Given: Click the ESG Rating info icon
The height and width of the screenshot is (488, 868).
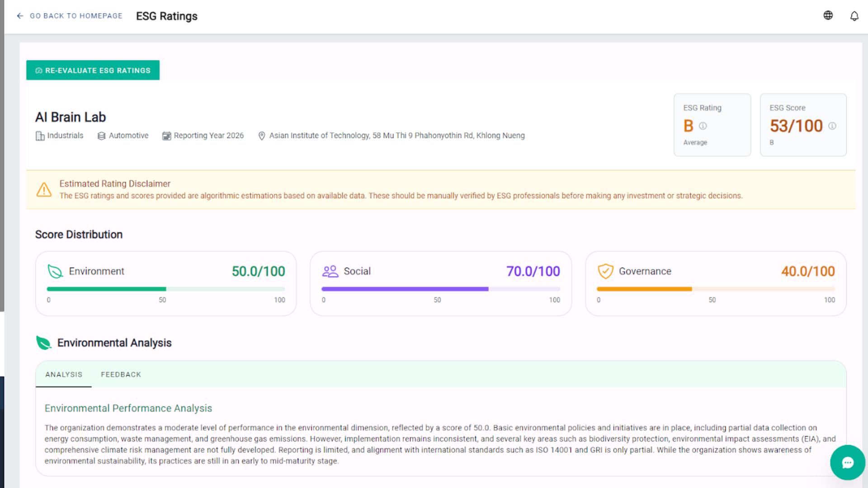Looking at the screenshot, I should click(x=703, y=126).
